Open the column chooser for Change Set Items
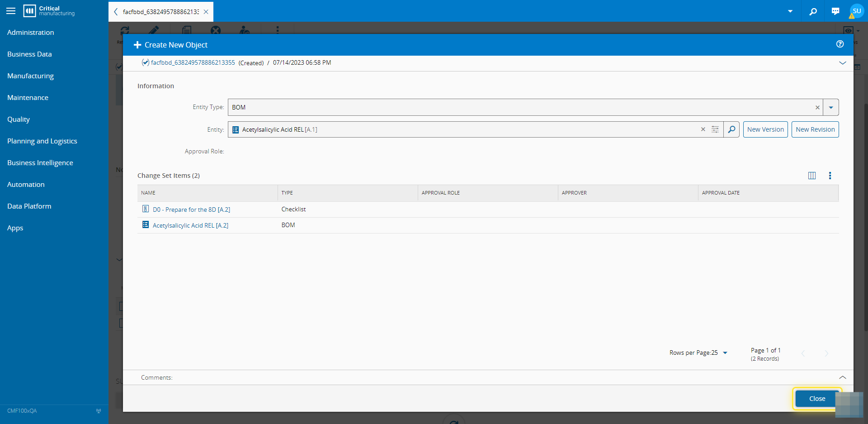The width and height of the screenshot is (868, 424). [812, 176]
